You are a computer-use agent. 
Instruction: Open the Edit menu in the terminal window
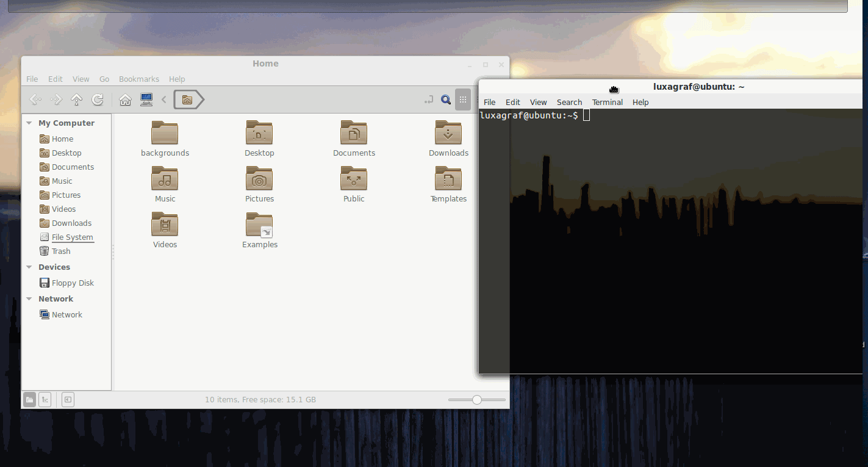[x=513, y=103]
